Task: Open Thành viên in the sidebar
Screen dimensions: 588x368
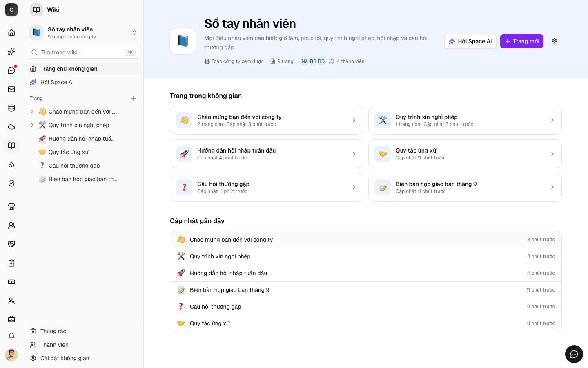Action: point(83,345)
